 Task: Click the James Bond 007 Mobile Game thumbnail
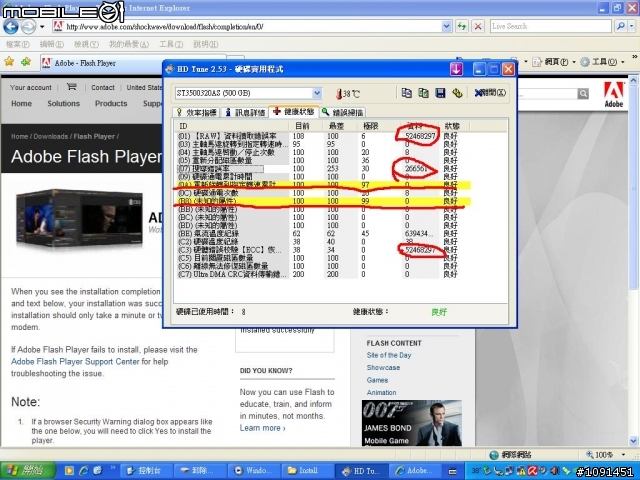coord(412,423)
